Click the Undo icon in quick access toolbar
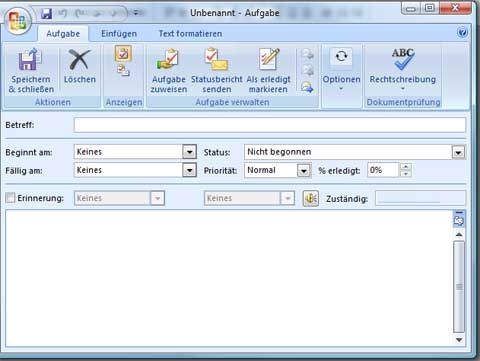 point(62,13)
